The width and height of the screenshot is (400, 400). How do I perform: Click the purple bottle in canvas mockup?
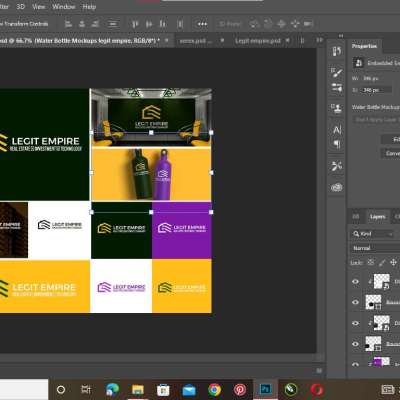click(162, 175)
